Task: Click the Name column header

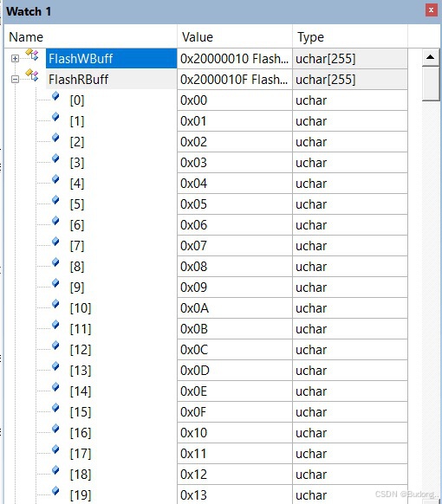Action: click(x=90, y=37)
